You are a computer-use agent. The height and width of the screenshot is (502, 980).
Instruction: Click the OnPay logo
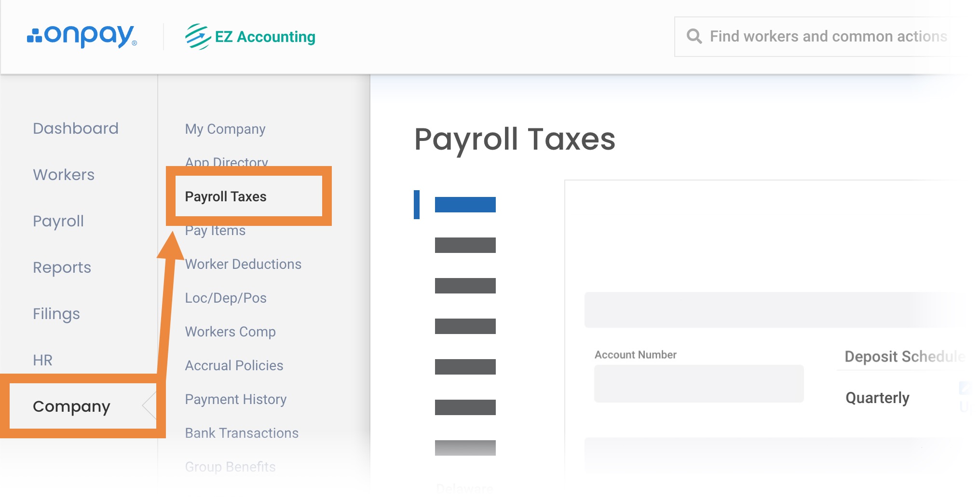(x=82, y=37)
